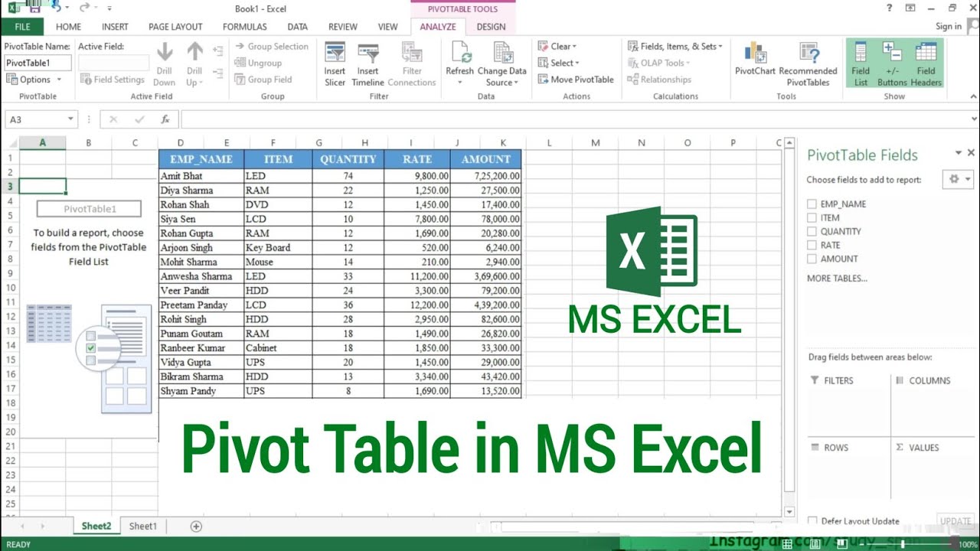This screenshot has height=551, width=980.
Task: Expand the Select dropdown
Action: click(577, 64)
